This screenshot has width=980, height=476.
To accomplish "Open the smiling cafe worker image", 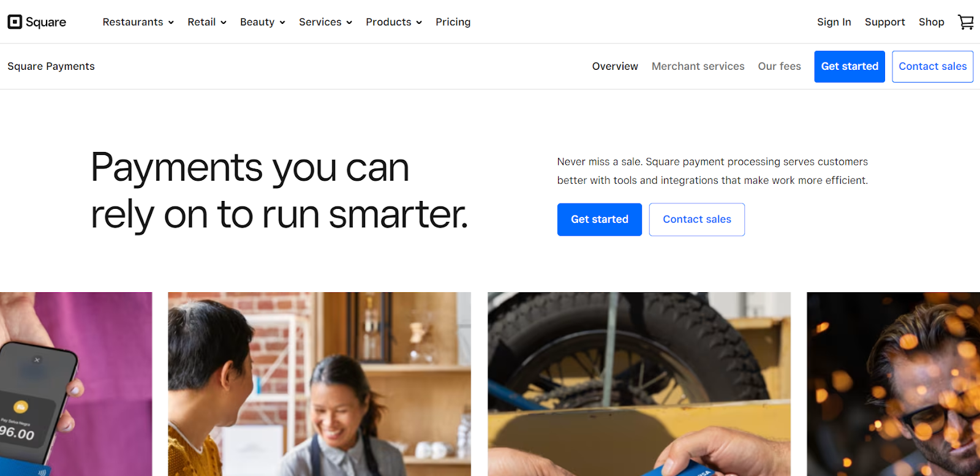I will coord(320,384).
